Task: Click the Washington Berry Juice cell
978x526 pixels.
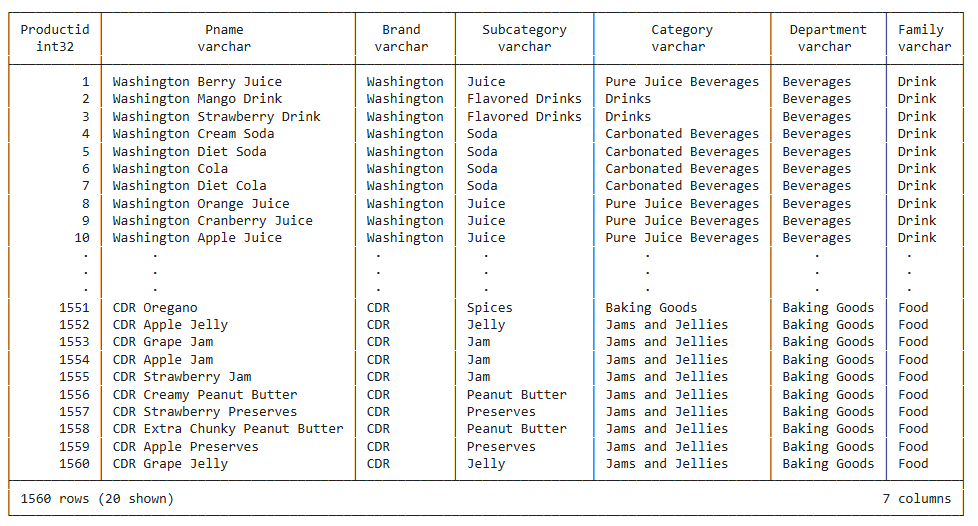Action: 197,82
